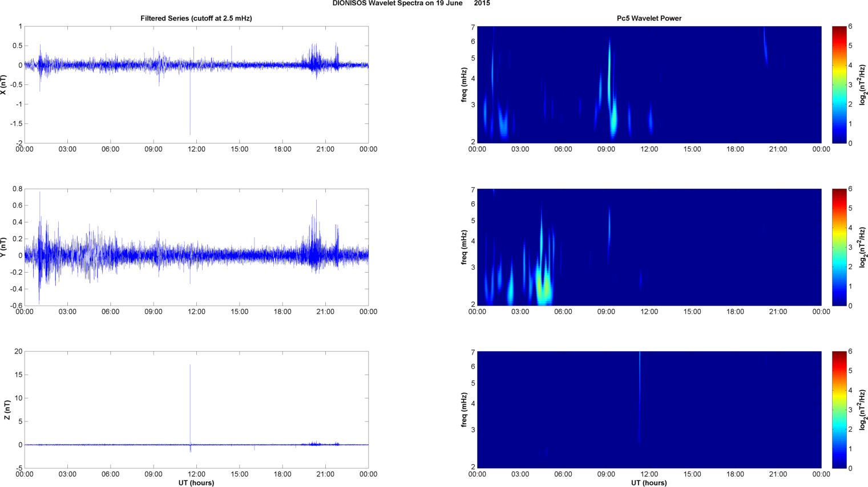The width and height of the screenshot is (868, 487).
Task: Click the '15' tick on the Z series axis
Action: tap(19, 375)
